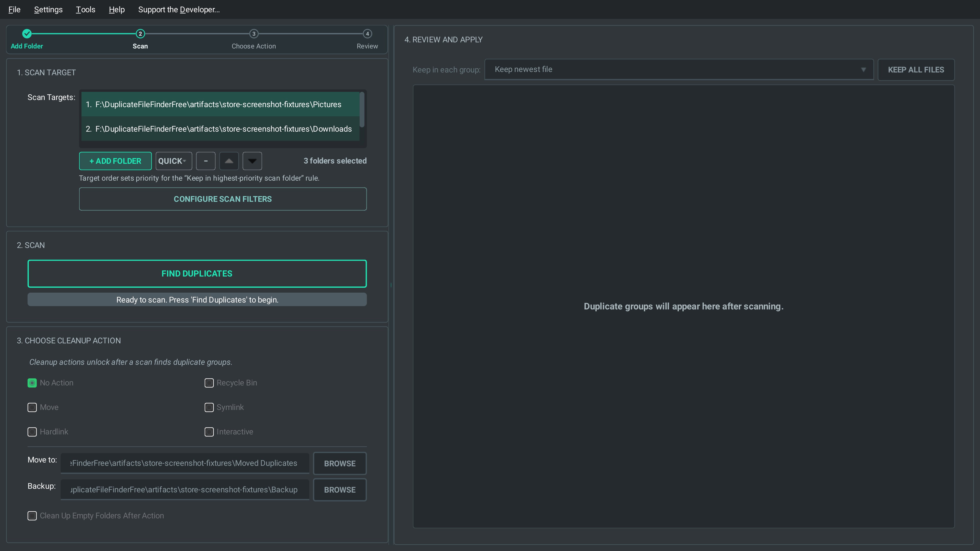980x551 pixels.
Task: Open the Help menu
Action: tap(117, 9)
